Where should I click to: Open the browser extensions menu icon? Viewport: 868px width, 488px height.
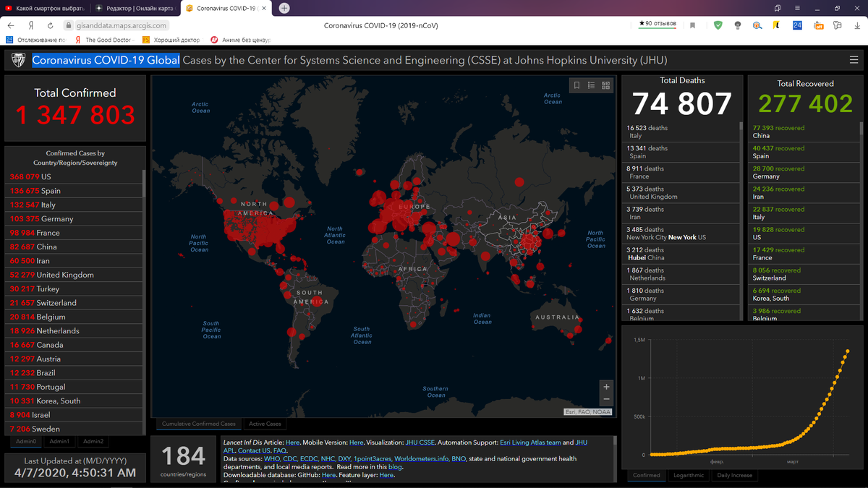837,25
